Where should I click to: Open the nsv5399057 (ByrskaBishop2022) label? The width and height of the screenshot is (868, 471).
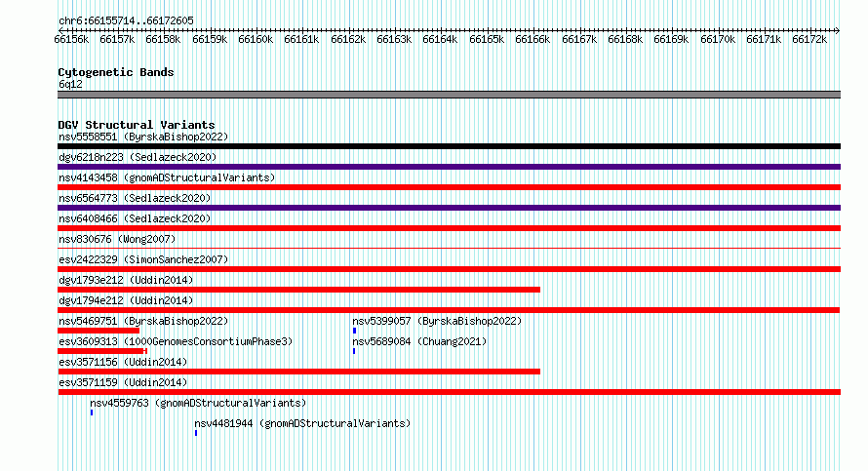point(437,321)
